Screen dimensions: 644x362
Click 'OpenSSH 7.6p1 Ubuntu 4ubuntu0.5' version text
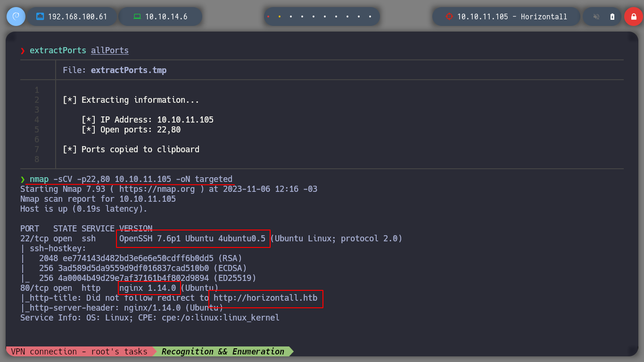192,239
